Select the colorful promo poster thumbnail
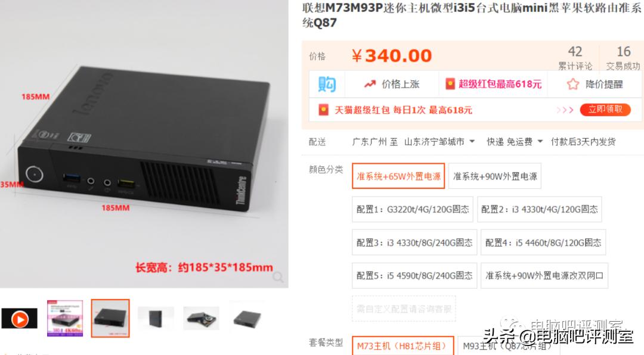The width and height of the screenshot is (644, 355). (65, 319)
